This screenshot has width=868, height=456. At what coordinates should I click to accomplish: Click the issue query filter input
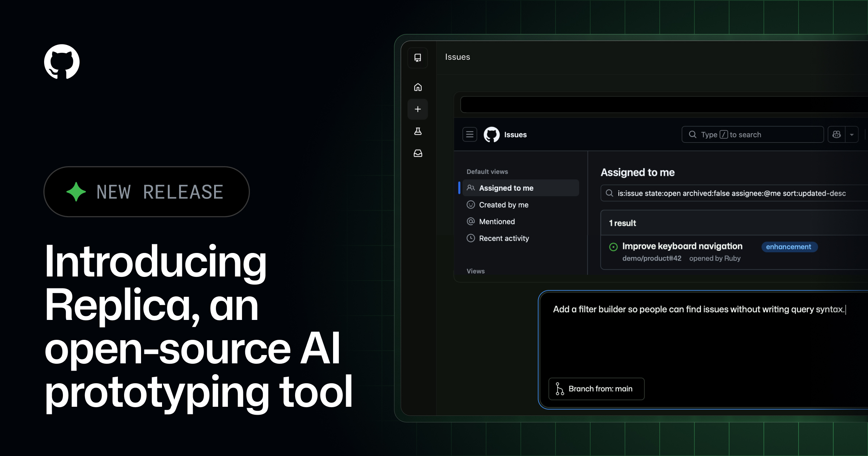734,193
